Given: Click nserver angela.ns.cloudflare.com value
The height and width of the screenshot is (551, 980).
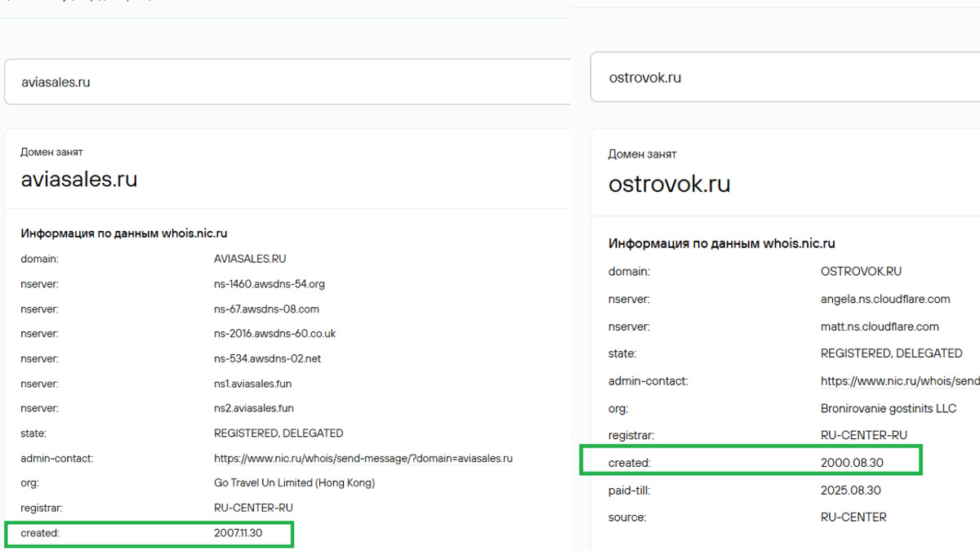Looking at the screenshot, I should point(885,299).
